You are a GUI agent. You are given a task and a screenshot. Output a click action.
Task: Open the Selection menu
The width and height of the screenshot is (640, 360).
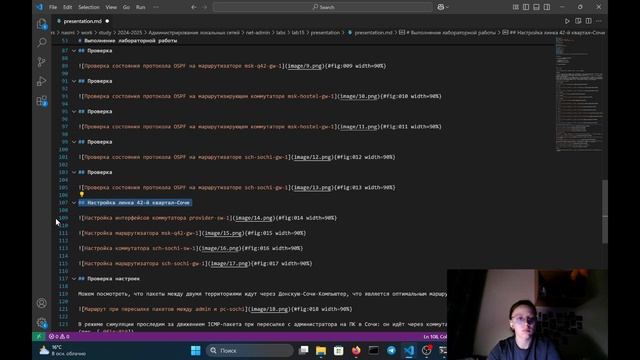pyautogui.click(x=89, y=7)
